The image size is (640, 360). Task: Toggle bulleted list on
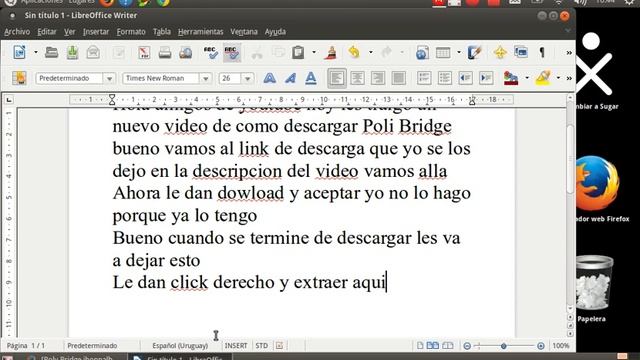pyautogui.click(x=444, y=78)
